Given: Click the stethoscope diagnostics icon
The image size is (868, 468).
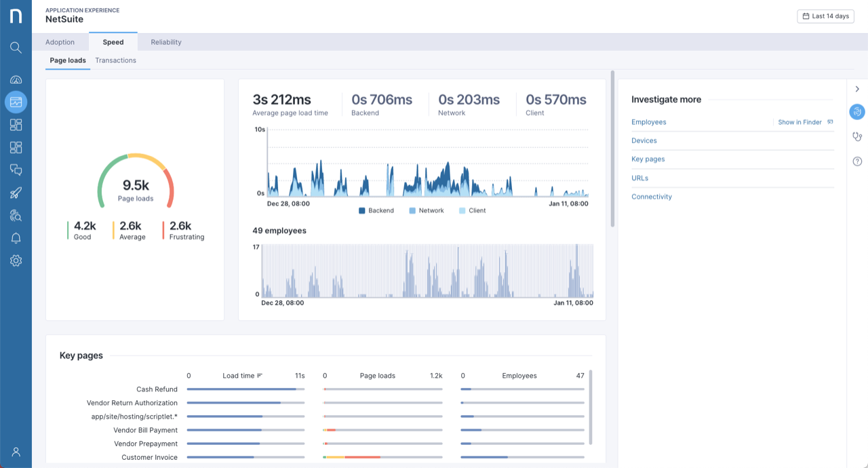Looking at the screenshot, I should [x=857, y=136].
